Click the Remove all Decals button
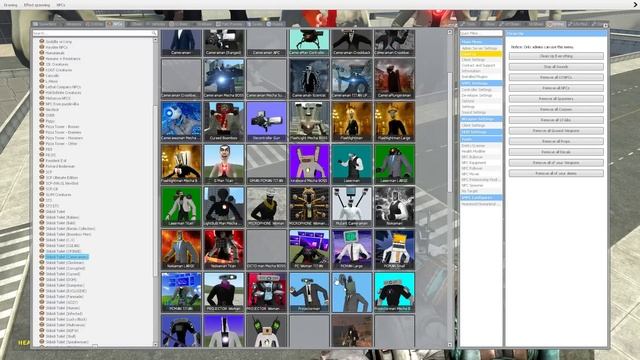This screenshot has width=640, height=360. click(x=556, y=152)
